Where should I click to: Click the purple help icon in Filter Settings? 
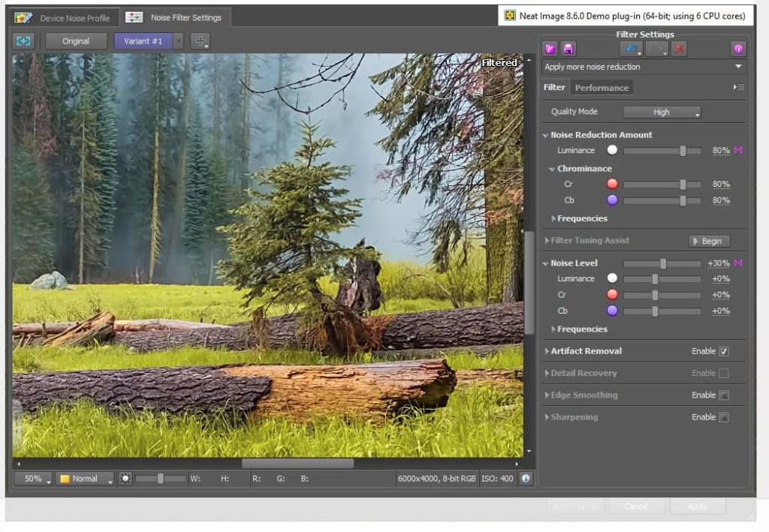coord(738,49)
